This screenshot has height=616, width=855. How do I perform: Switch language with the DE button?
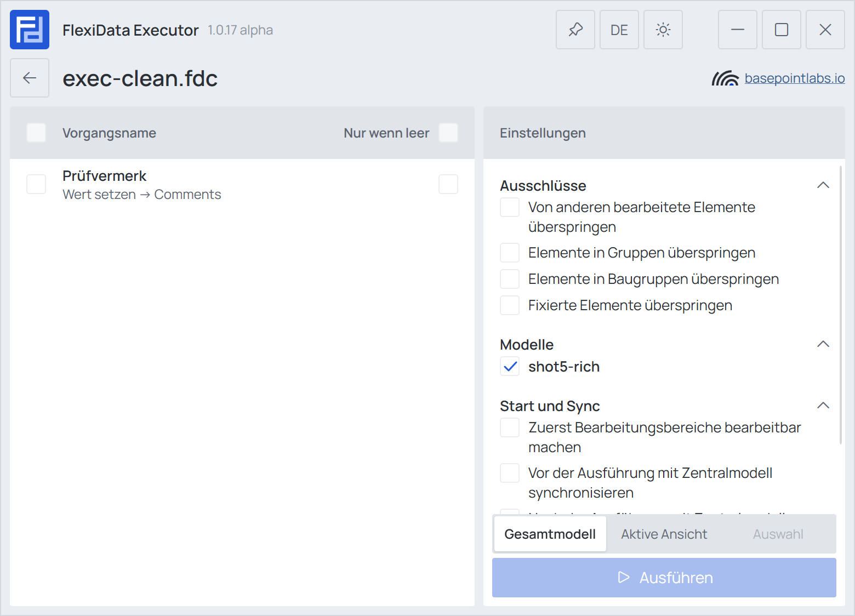[x=619, y=30]
